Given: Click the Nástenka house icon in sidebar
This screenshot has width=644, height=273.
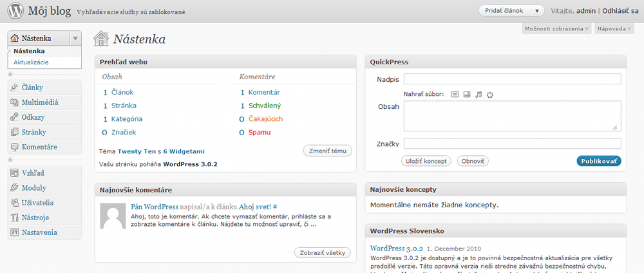Looking at the screenshot, I should [15, 39].
